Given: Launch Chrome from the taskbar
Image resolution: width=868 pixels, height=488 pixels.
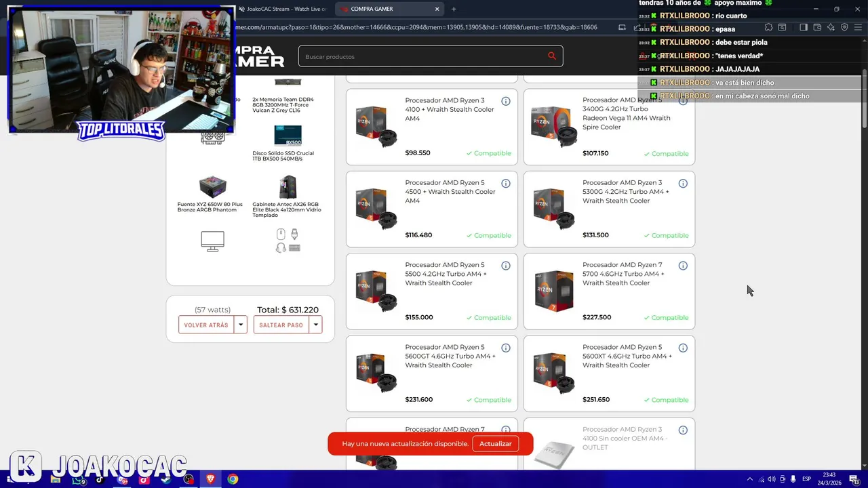Looking at the screenshot, I should 233,479.
